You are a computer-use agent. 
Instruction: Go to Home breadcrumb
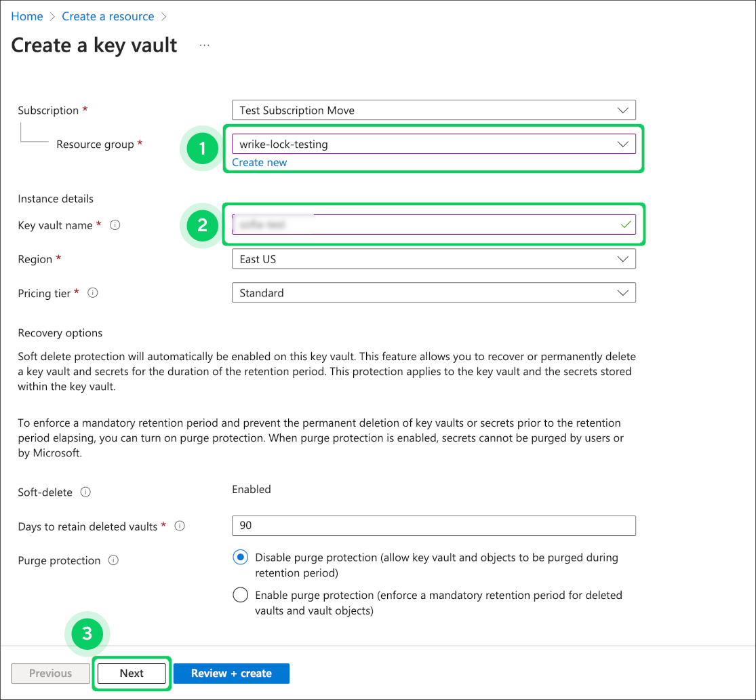click(x=27, y=16)
